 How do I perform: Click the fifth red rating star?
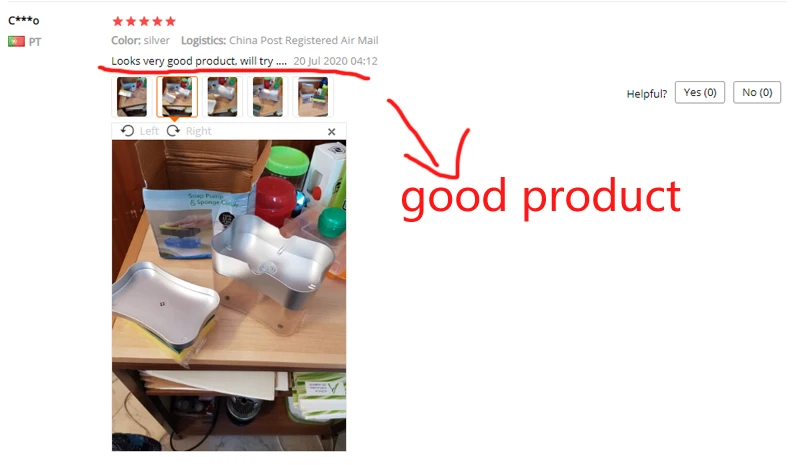pyautogui.click(x=171, y=21)
